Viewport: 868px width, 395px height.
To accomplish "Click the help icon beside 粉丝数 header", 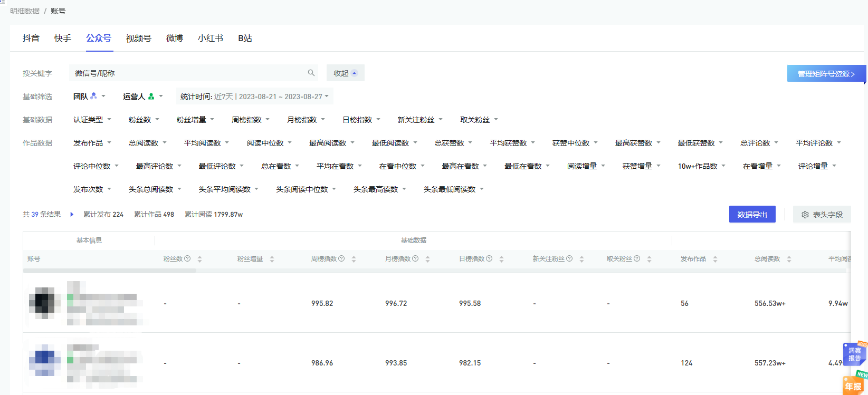I will coord(187,258).
